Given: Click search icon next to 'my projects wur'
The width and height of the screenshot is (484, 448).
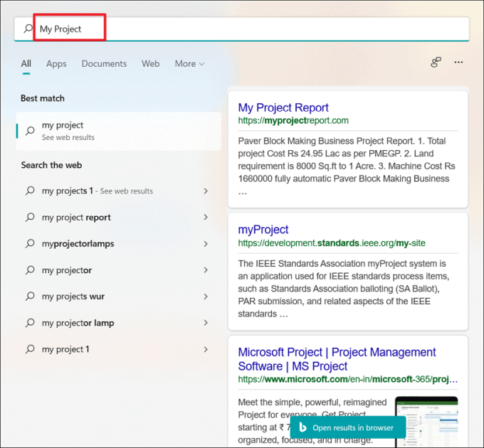Looking at the screenshot, I should 30,297.
